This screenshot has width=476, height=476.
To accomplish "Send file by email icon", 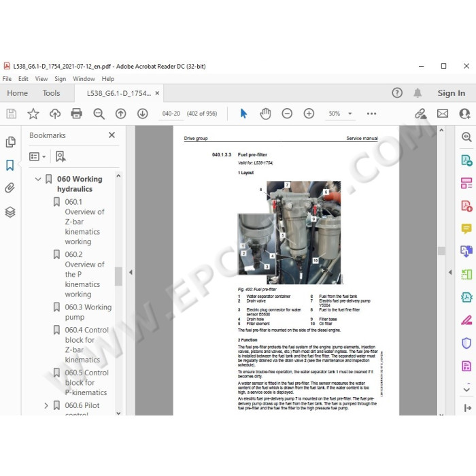I will point(443,114).
